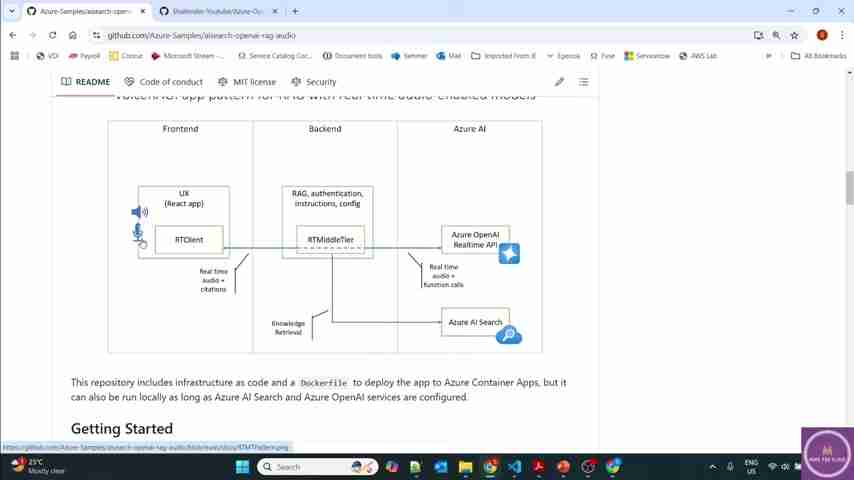This screenshot has height=480, width=854.
Task: Open the AWS Lab bookmark
Action: pos(698,56)
